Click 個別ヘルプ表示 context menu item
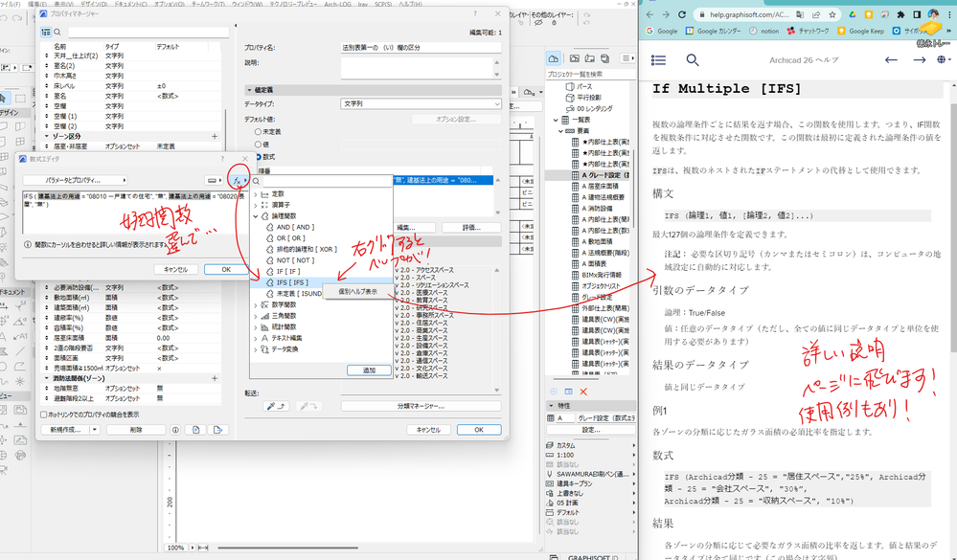Image resolution: width=957 pixels, height=560 pixels. 358,292
